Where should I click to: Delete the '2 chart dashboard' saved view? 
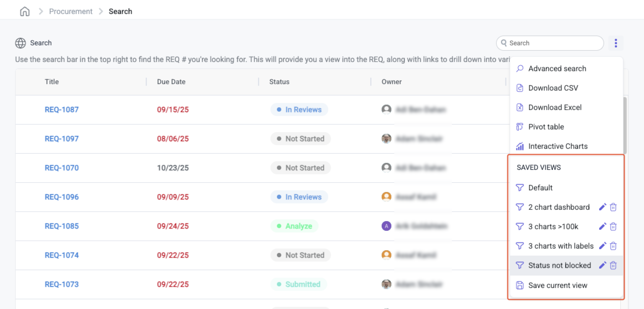pos(613,207)
